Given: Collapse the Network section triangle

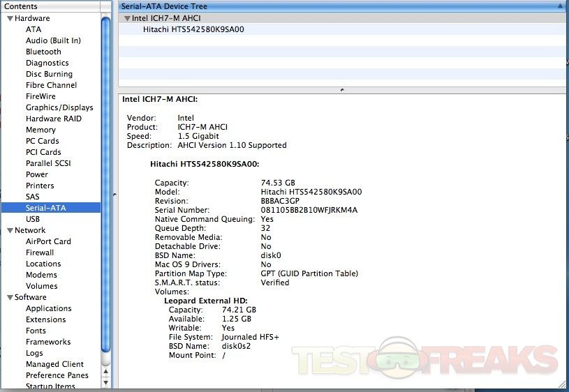Looking at the screenshot, I should (10, 230).
